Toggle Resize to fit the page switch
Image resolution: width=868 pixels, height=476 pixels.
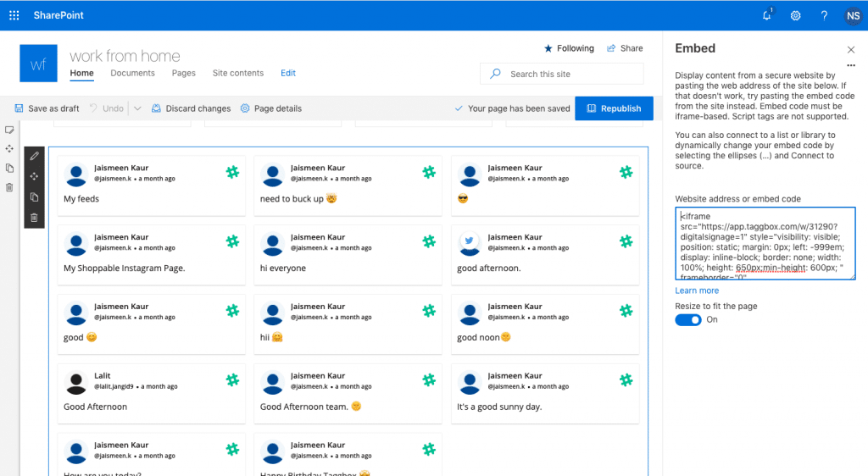pos(687,319)
